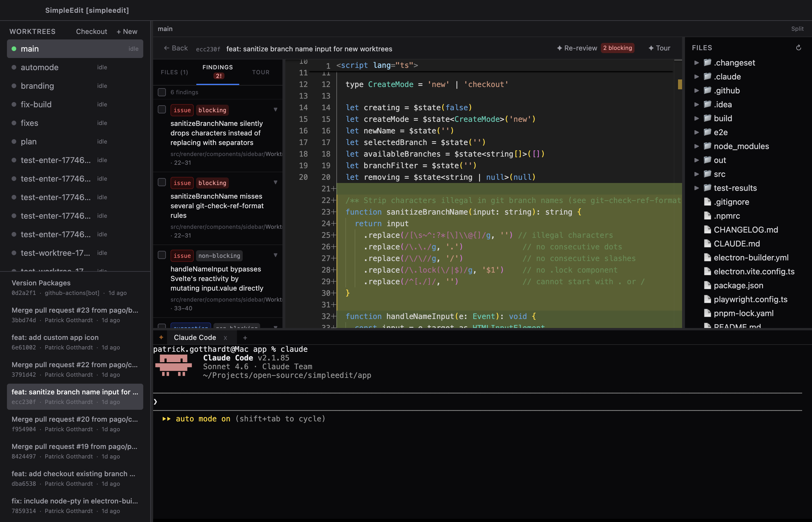Collapse the first finding via its triangle
Viewport: 812px width, 522px height.
tap(275, 110)
